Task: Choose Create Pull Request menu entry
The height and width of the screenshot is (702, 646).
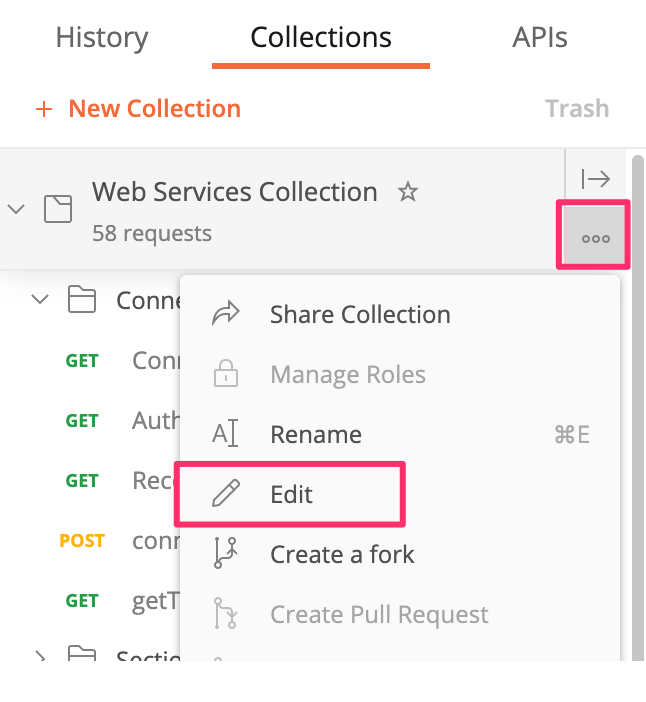Action: point(379,614)
